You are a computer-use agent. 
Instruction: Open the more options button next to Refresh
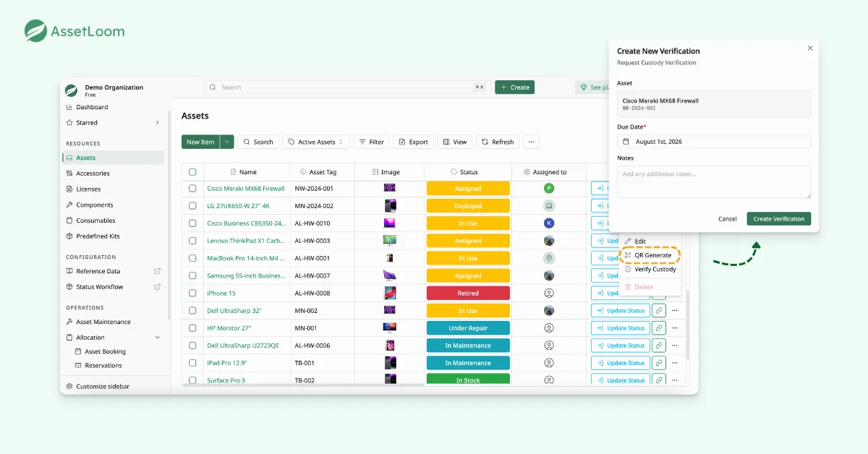[531, 142]
